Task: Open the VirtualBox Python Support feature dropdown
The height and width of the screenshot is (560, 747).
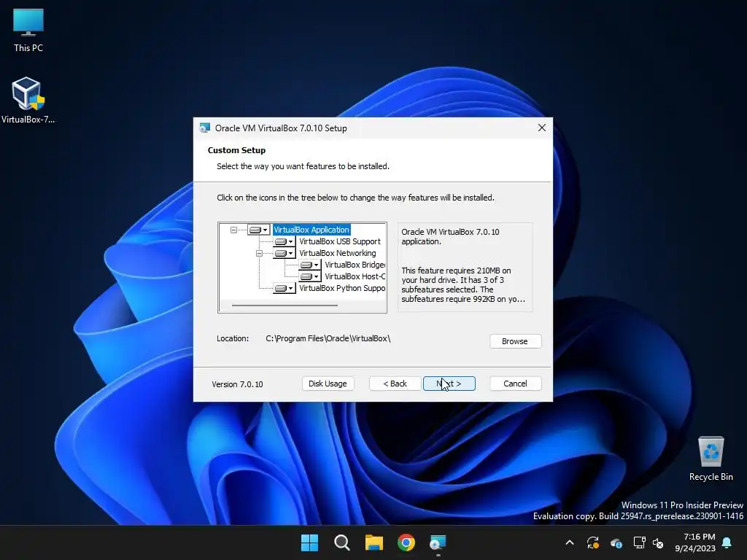Action: [285, 289]
